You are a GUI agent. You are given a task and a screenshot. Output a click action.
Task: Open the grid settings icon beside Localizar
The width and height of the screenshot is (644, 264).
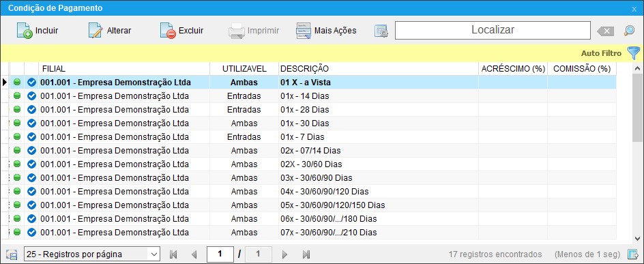(381, 31)
